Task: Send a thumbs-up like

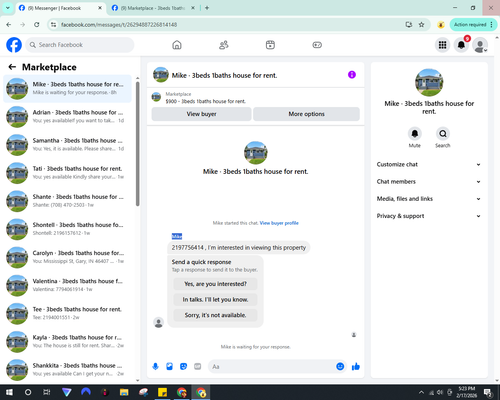Action: point(356,367)
